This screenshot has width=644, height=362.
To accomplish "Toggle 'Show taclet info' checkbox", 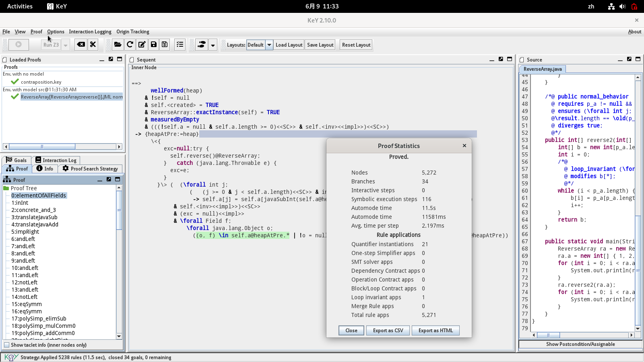I will pyautogui.click(x=7, y=345).
